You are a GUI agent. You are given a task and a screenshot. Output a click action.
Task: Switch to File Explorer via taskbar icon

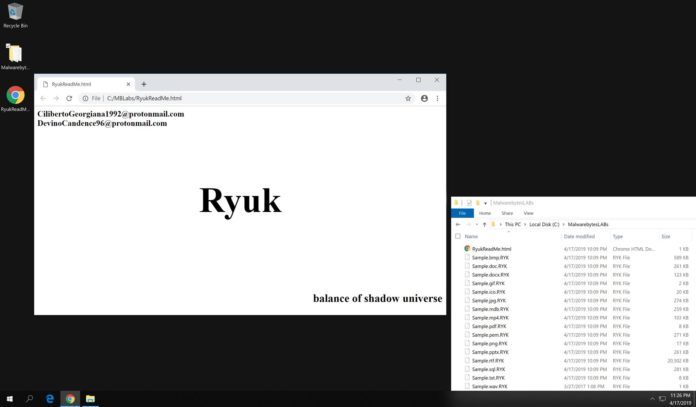point(90,399)
